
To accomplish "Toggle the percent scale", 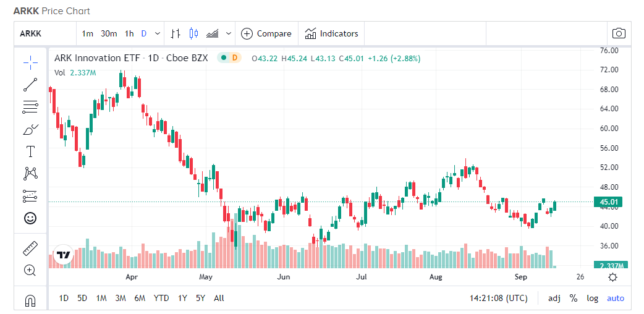I will (x=574, y=299).
